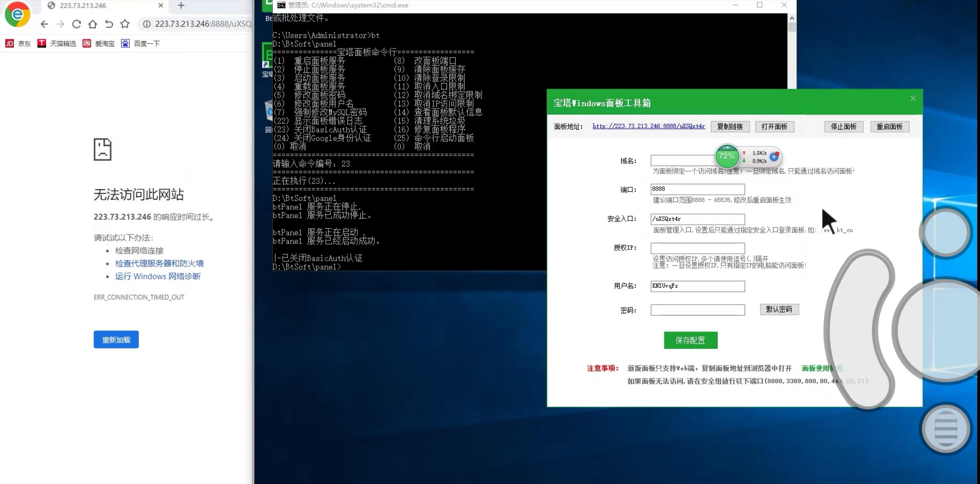Click the 重启面板 button

click(890, 126)
